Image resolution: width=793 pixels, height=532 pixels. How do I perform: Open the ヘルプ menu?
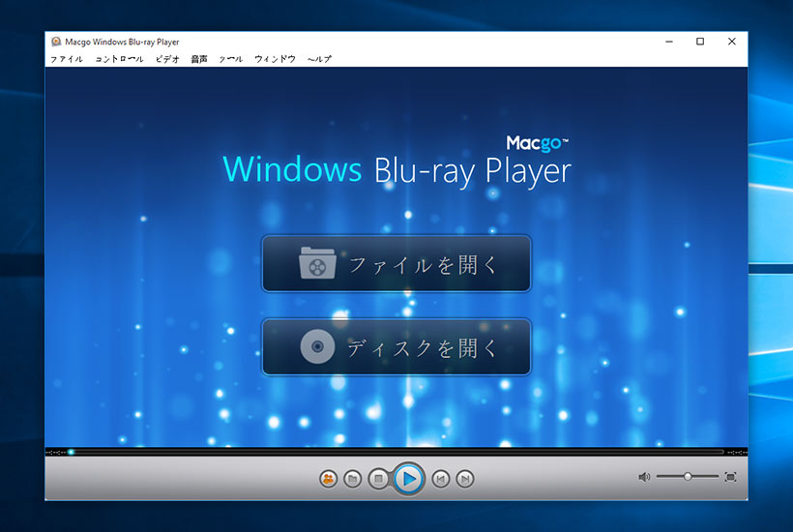(319, 59)
